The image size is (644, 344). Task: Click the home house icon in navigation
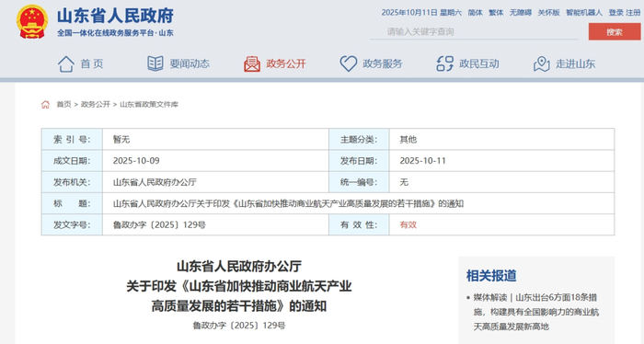coord(65,64)
